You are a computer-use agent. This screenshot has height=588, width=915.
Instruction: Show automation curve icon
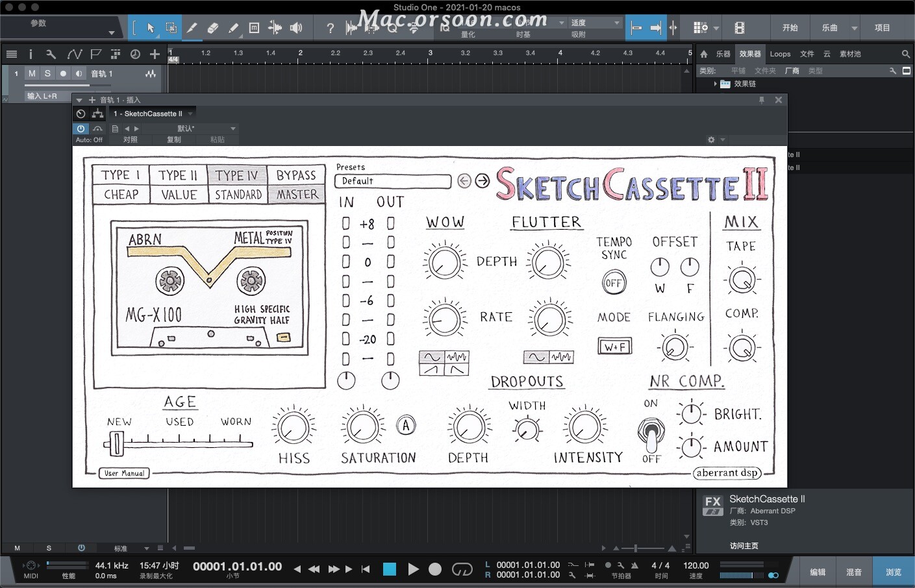tap(75, 54)
